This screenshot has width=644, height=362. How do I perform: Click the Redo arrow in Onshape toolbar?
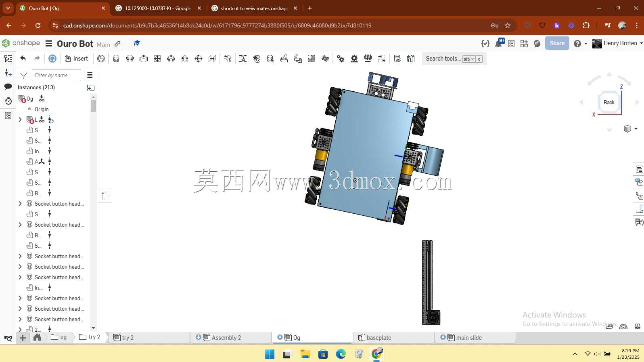pyautogui.click(x=37, y=59)
